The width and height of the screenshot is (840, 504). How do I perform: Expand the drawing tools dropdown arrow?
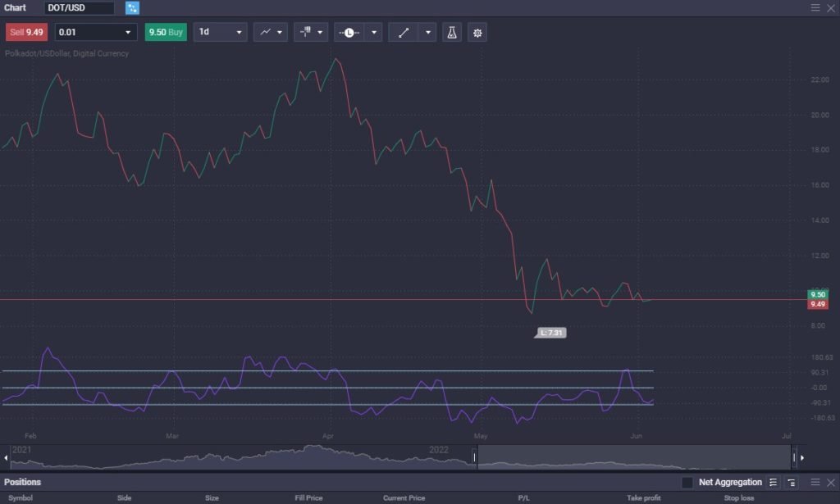point(428,33)
